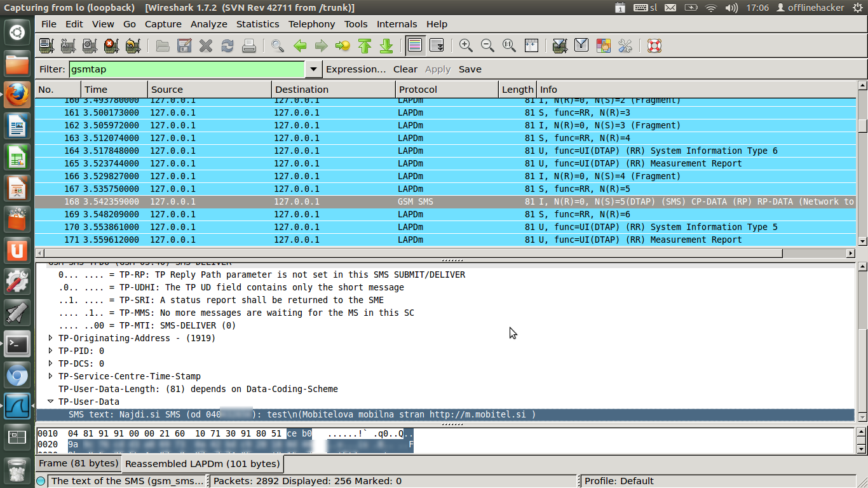Open the Internals menu

pos(397,24)
